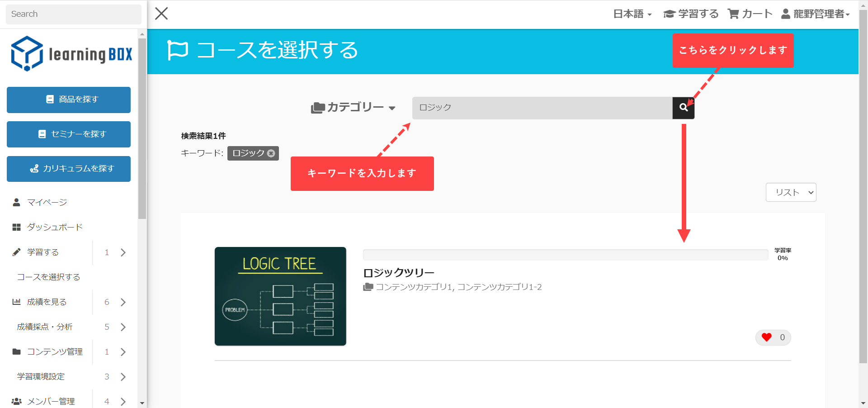868x408 pixels.
Task: Select コースを選択する in the sidebar
Action: [x=48, y=277]
